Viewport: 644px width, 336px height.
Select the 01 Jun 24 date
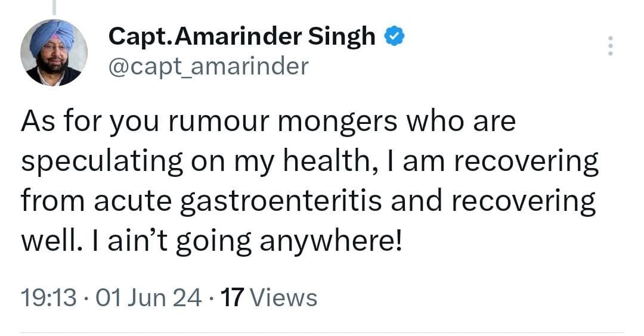[148, 297]
